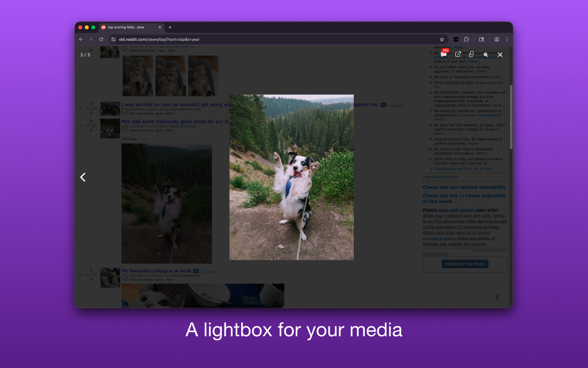Zoom out the lightbox image
588x368 pixels.
pyautogui.click(x=486, y=55)
